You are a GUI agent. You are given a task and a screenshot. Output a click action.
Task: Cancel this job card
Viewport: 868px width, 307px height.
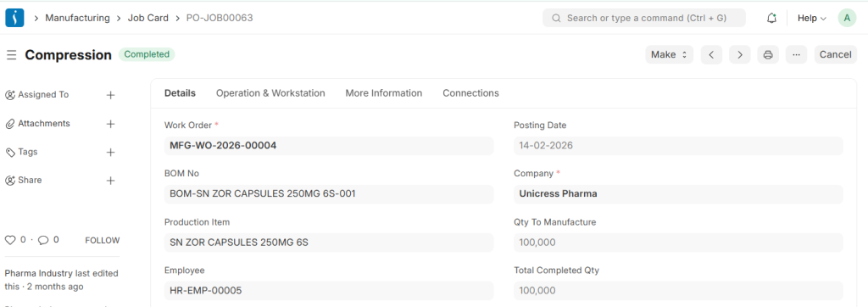(x=835, y=54)
